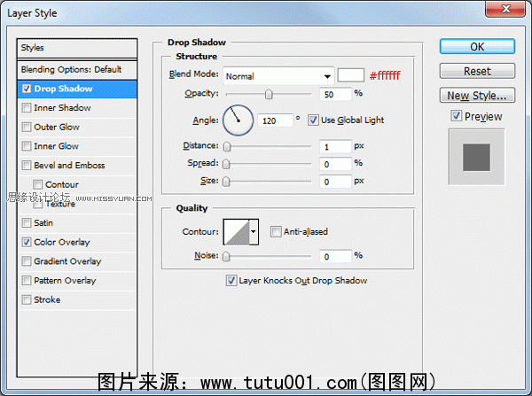The width and height of the screenshot is (532, 396).
Task: Uncheck the Color Overlay checkbox
Action: tap(27, 242)
